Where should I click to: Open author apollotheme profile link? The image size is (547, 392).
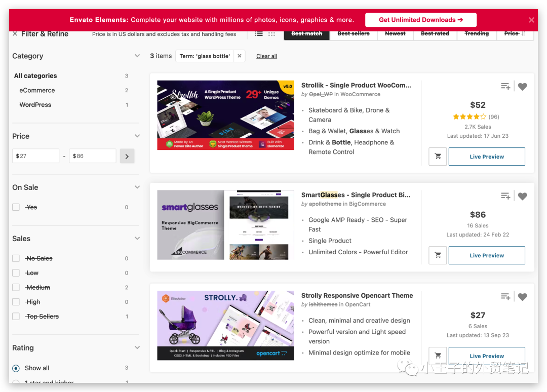click(325, 204)
